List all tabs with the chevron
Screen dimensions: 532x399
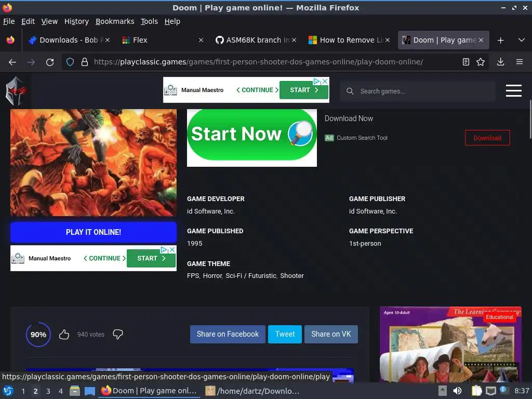pos(522,40)
